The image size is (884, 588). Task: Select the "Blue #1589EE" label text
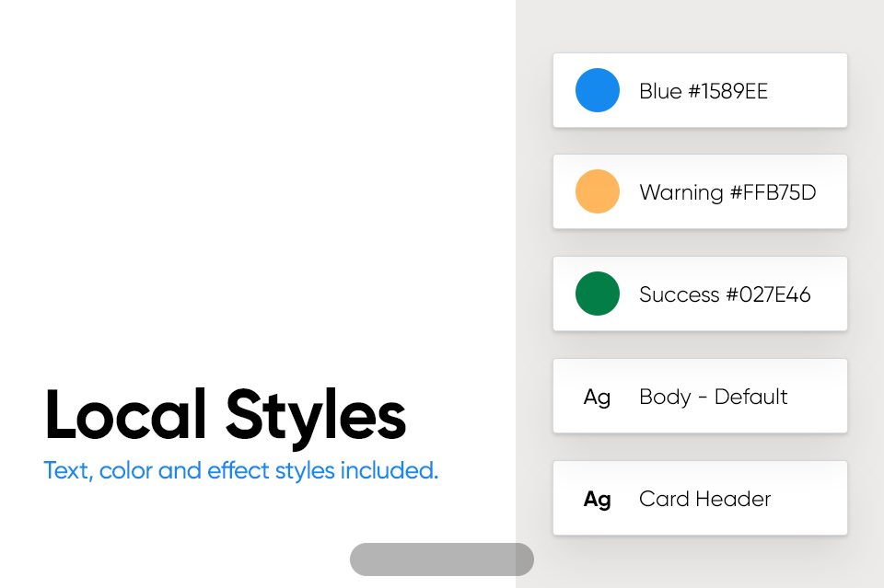tap(703, 91)
